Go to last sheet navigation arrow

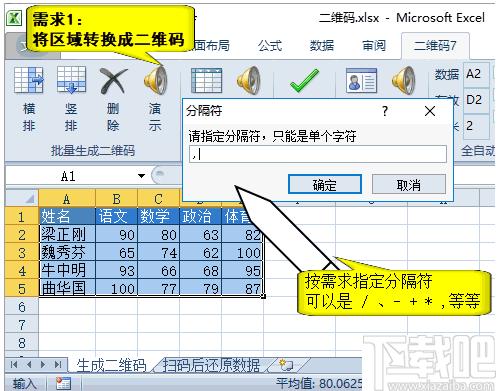click(x=58, y=365)
